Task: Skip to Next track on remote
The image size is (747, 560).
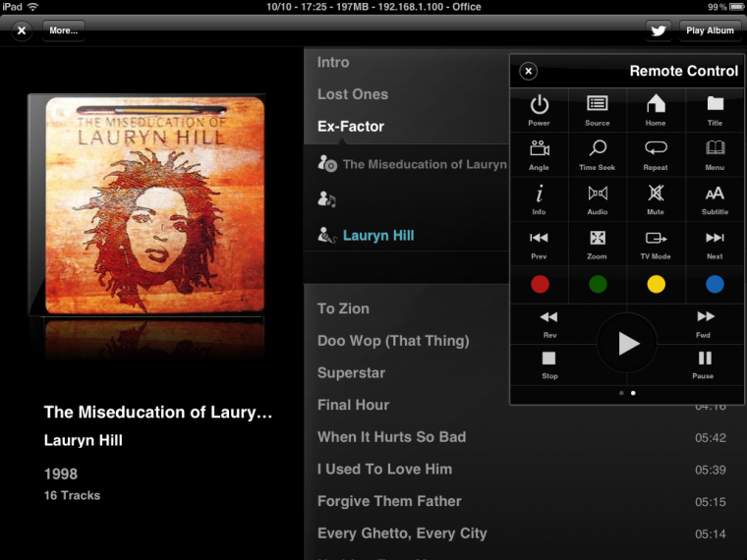Action: [715, 244]
